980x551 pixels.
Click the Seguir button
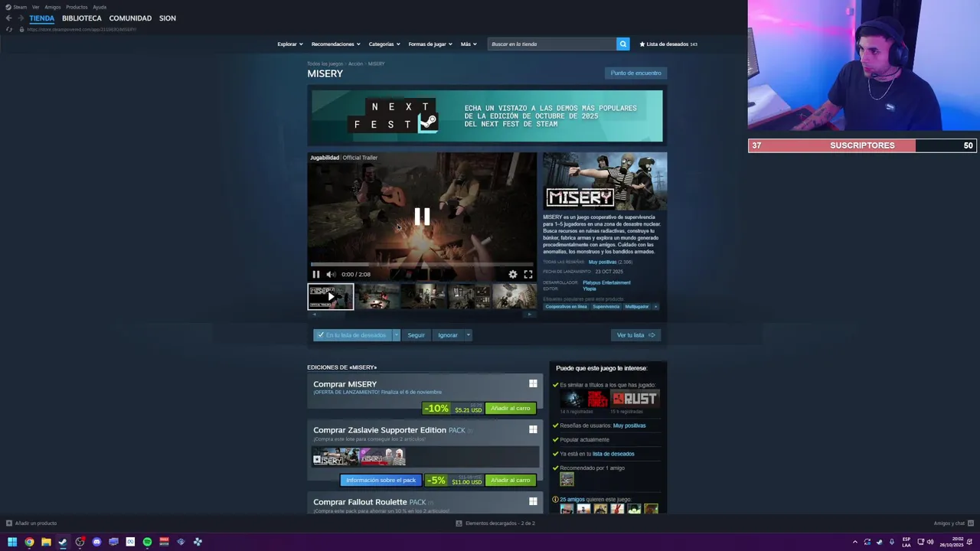[416, 335]
